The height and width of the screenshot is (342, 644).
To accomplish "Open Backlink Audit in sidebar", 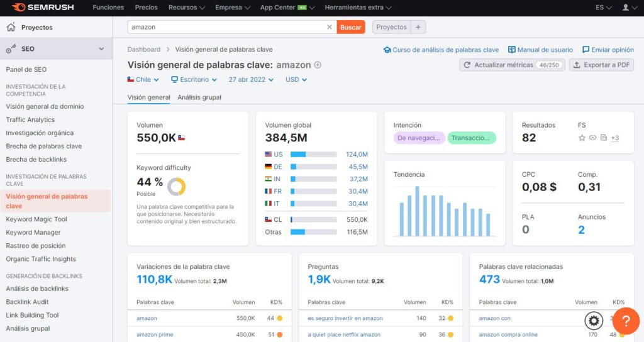I will click(27, 302).
